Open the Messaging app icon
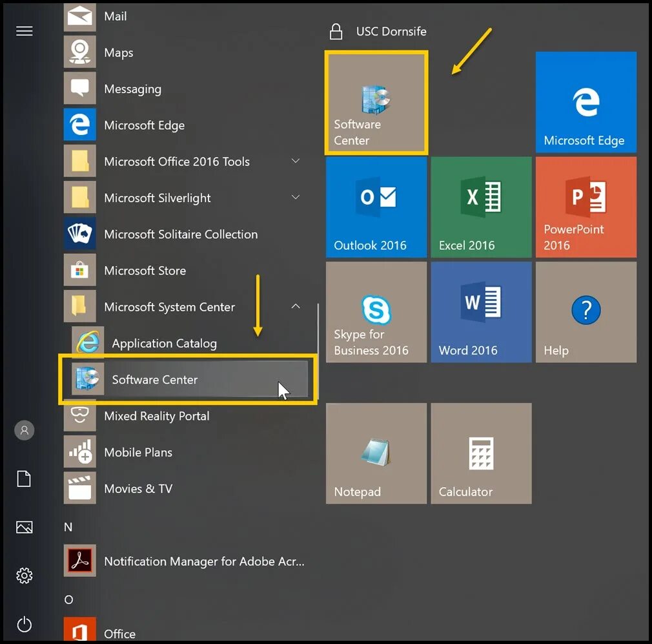This screenshot has height=644, width=652. [x=79, y=88]
